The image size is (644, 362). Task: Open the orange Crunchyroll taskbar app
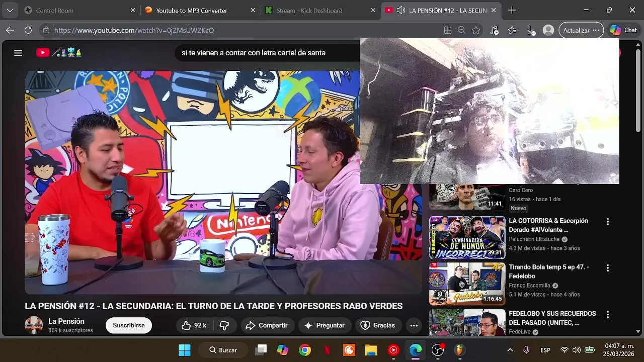point(349,350)
